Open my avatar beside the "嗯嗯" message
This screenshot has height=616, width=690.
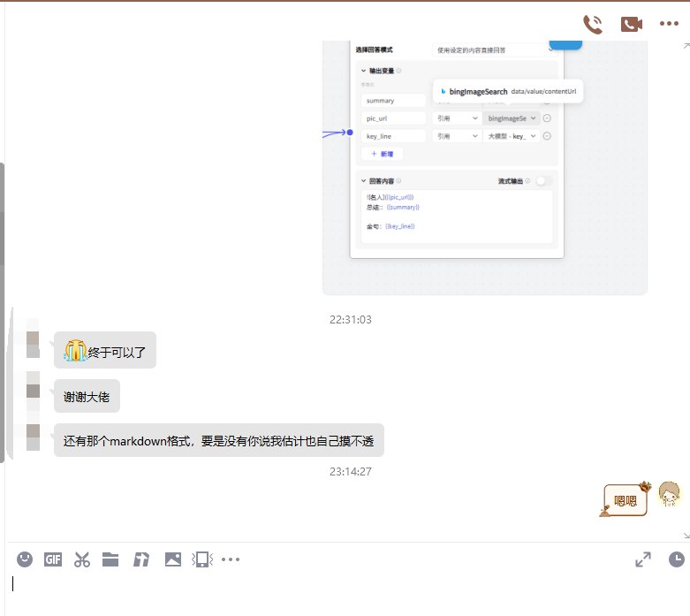pos(670,494)
